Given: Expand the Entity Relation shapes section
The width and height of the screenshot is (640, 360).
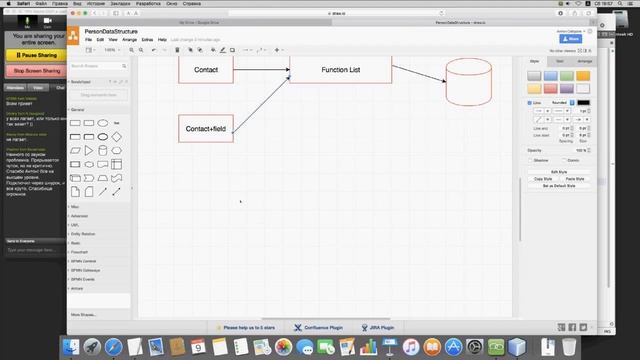Looking at the screenshot, I should click(83, 234).
